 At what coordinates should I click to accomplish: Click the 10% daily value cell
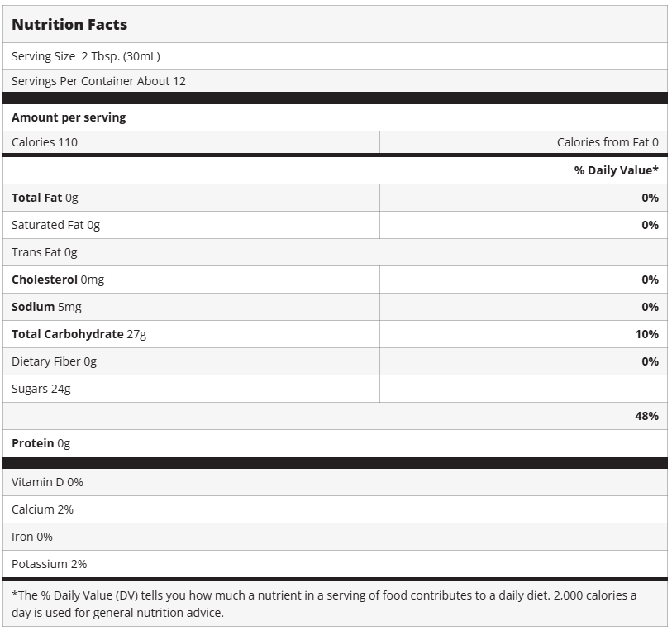pyautogui.click(x=647, y=334)
